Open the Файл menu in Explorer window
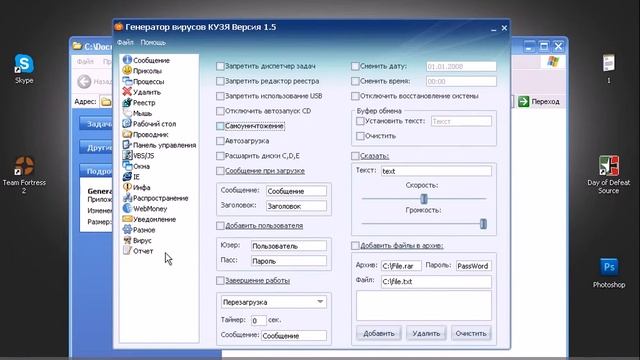The width and height of the screenshot is (640, 360). pos(85,62)
